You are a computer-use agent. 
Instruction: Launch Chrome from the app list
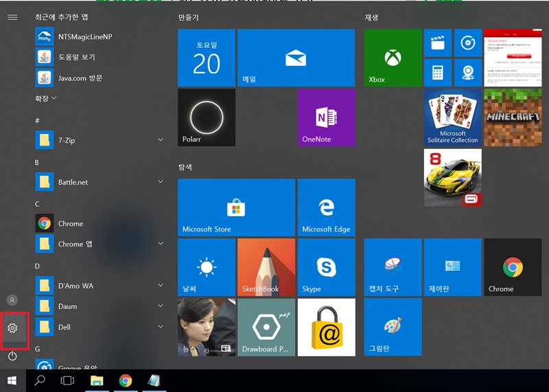point(100,223)
